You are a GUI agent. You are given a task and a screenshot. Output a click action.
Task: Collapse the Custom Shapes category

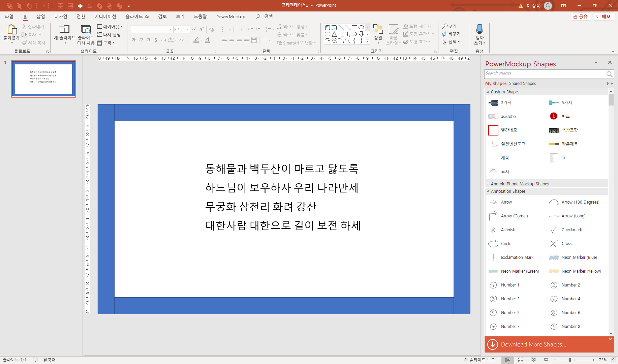click(x=488, y=92)
